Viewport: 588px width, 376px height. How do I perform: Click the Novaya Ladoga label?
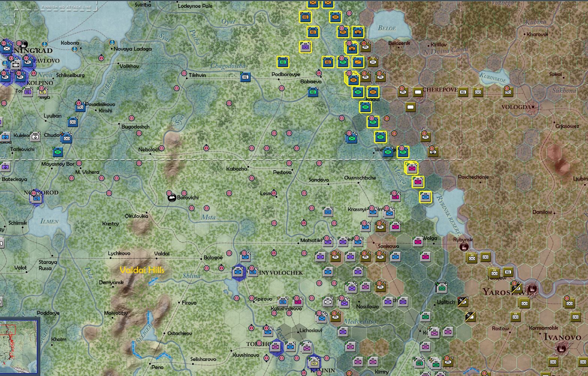click(x=133, y=49)
